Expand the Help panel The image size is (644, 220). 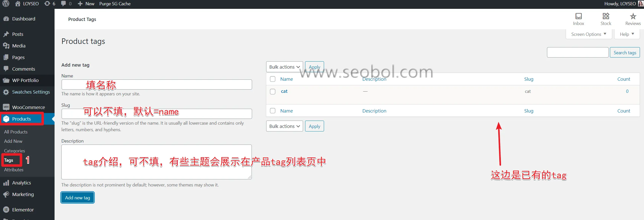tap(627, 34)
